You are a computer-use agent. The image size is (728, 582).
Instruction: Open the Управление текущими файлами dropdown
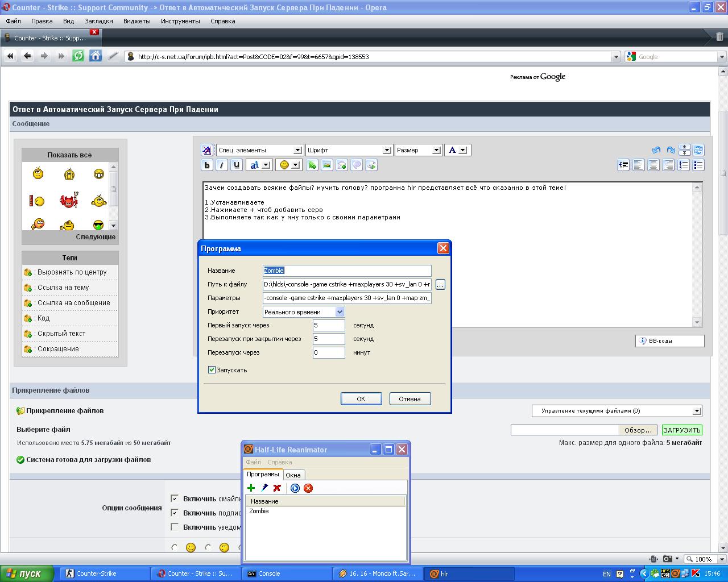pyautogui.click(x=617, y=410)
